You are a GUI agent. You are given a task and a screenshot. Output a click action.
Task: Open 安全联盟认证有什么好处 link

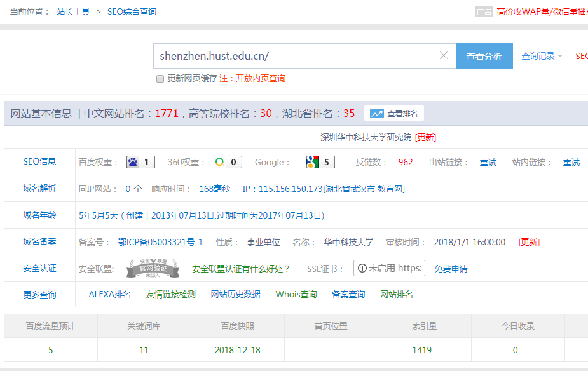pyautogui.click(x=241, y=269)
